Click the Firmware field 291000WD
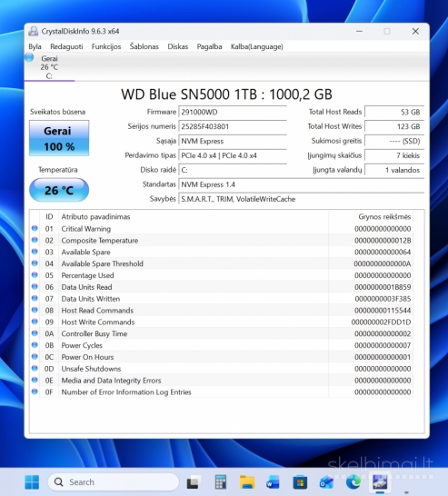 233,112
